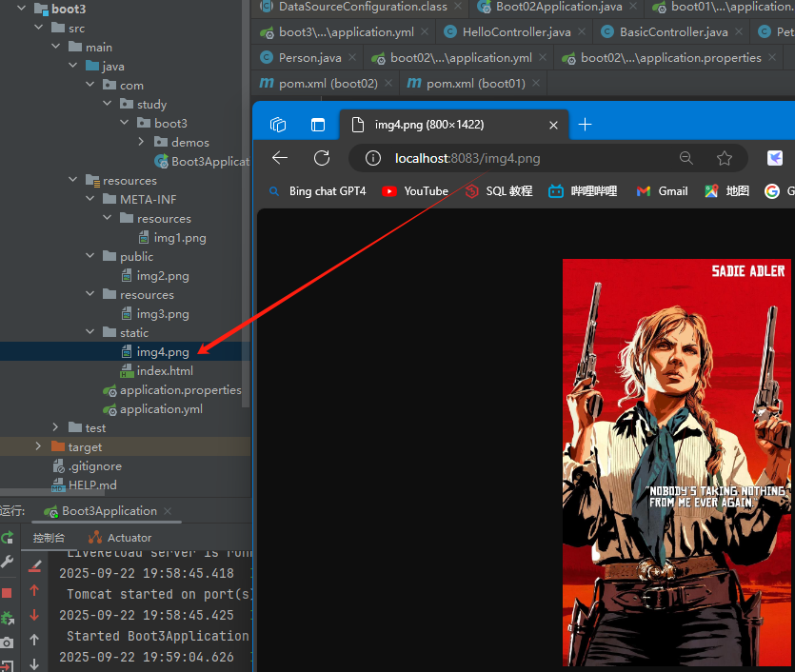
Task: Collapse the static folder
Action: tap(90, 332)
